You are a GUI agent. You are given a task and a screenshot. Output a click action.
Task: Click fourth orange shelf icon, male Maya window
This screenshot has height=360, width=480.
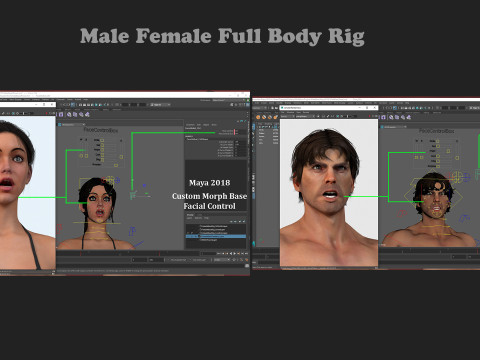click(275, 117)
